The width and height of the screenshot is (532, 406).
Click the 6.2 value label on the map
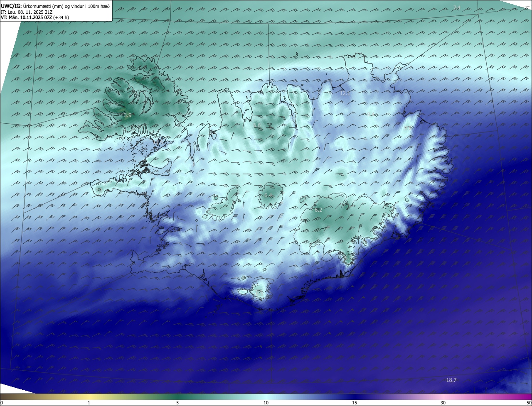(318, 210)
